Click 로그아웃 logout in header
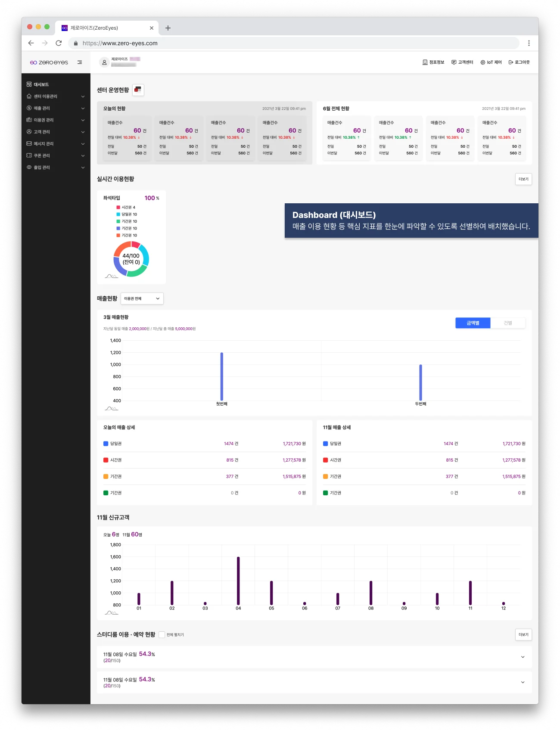The width and height of the screenshot is (560, 730). point(519,62)
